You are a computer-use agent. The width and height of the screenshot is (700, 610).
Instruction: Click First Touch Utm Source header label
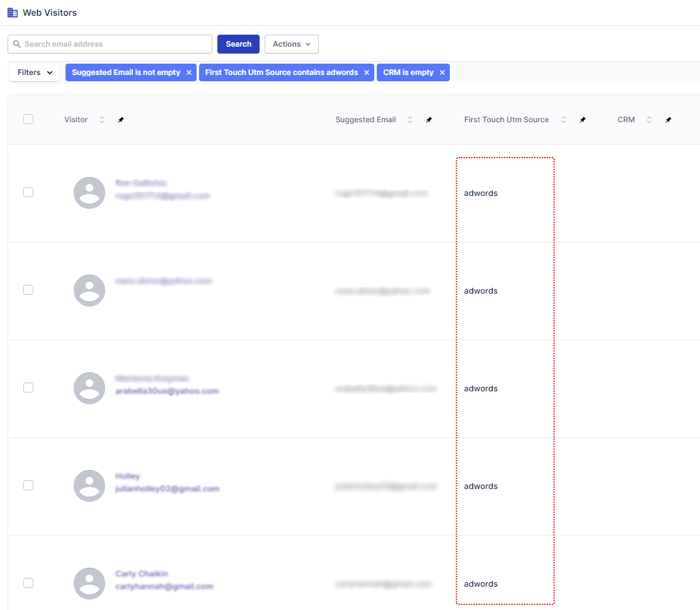506,120
